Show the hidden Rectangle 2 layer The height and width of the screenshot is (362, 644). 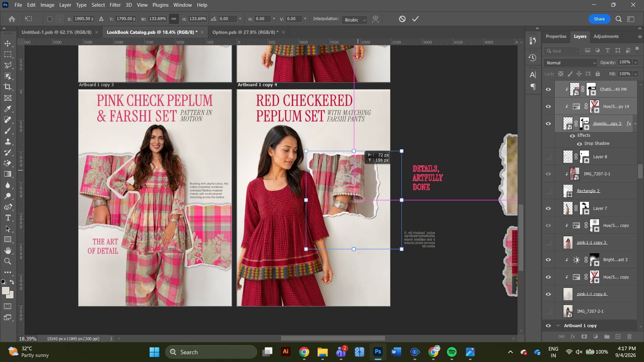point(548,191)
